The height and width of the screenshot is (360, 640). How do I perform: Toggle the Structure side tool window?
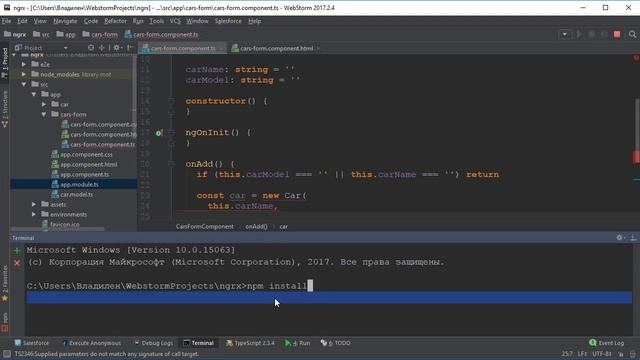(x=5, y=109)
